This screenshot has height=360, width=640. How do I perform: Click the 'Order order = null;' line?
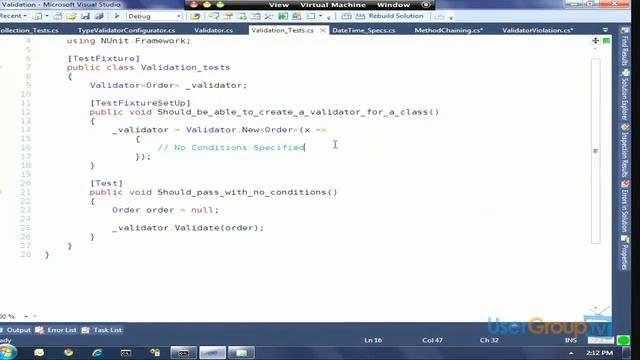pyautogui.click(x=165, y=210)
